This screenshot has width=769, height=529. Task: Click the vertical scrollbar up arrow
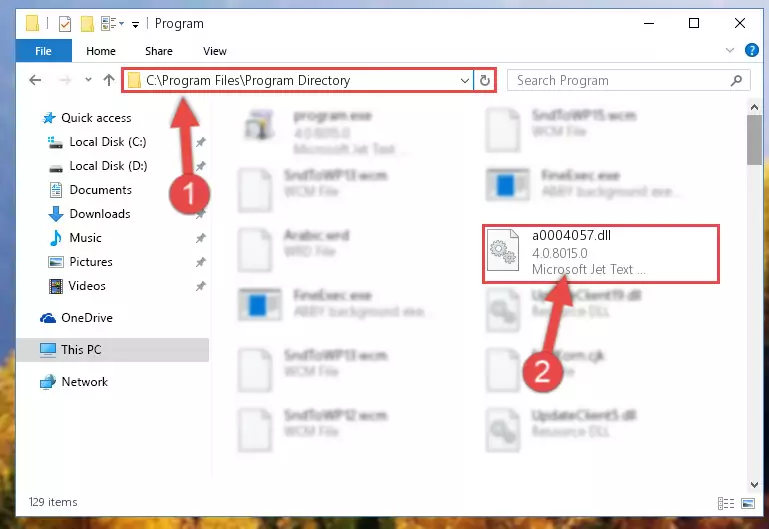coord(754,107)
